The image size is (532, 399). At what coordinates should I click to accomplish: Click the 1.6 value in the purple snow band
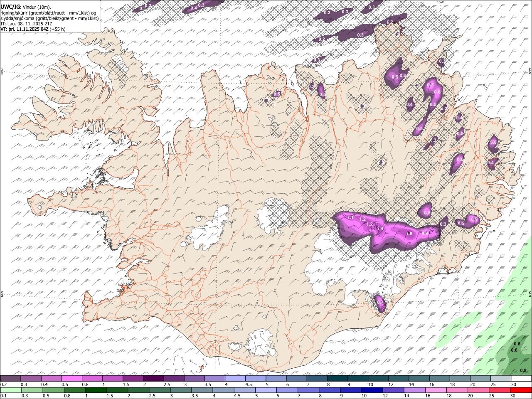(x=409, y=234)
